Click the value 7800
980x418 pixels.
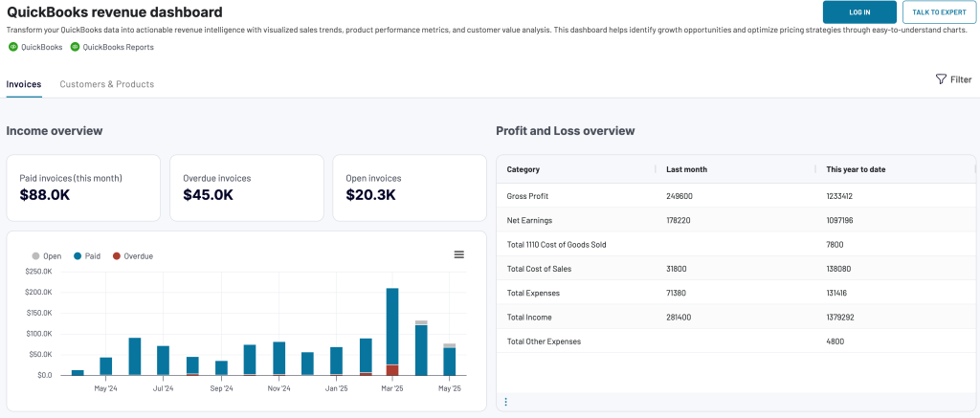tap(835, 245)
